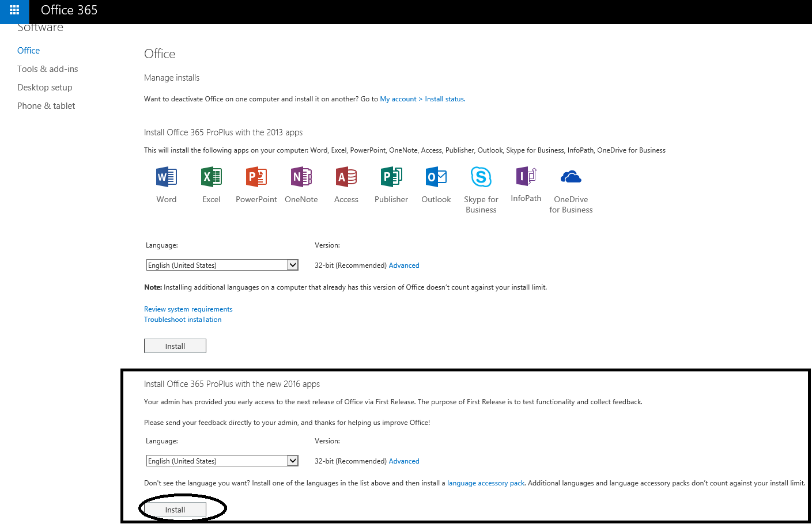Click the OneNote app icon
Viewport: 812px width, 524px height.
tap(301, 177)
